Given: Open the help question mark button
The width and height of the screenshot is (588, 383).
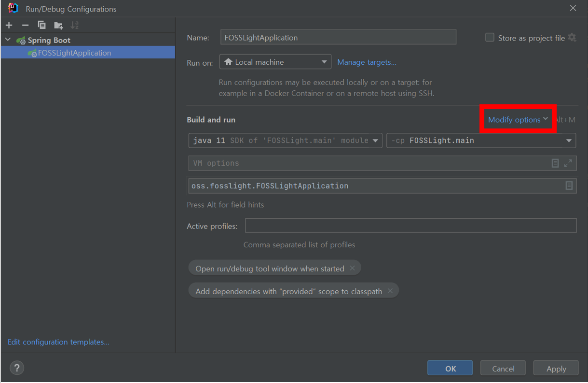Looking at the screenshot, I should 16,368.
